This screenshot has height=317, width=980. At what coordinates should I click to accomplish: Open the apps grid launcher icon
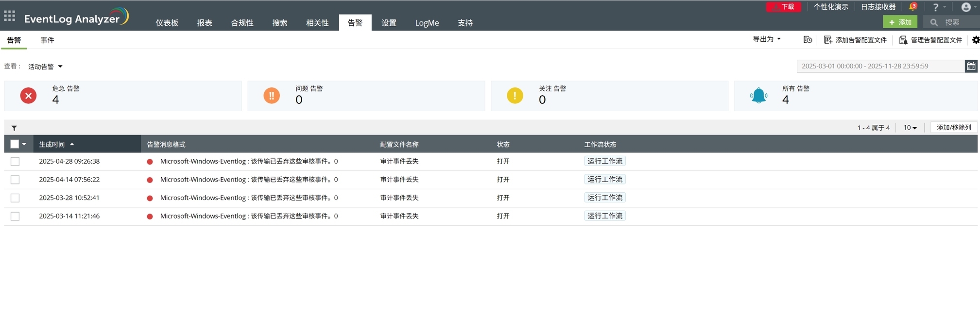pos(9,16)
